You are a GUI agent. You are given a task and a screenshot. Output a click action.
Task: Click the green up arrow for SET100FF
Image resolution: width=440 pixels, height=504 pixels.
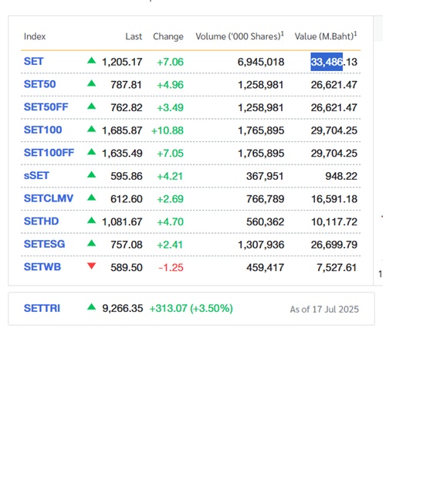point(92,152)
